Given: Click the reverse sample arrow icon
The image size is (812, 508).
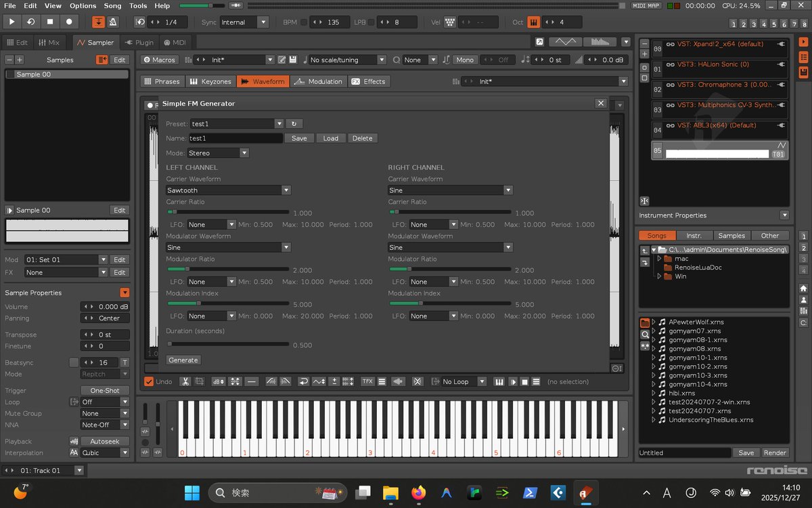Looking at the screenshot, I should (304, 381).
